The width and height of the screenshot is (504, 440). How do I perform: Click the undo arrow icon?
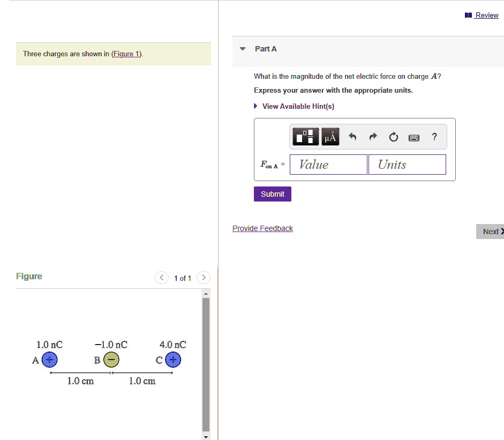tap(352, 137)
